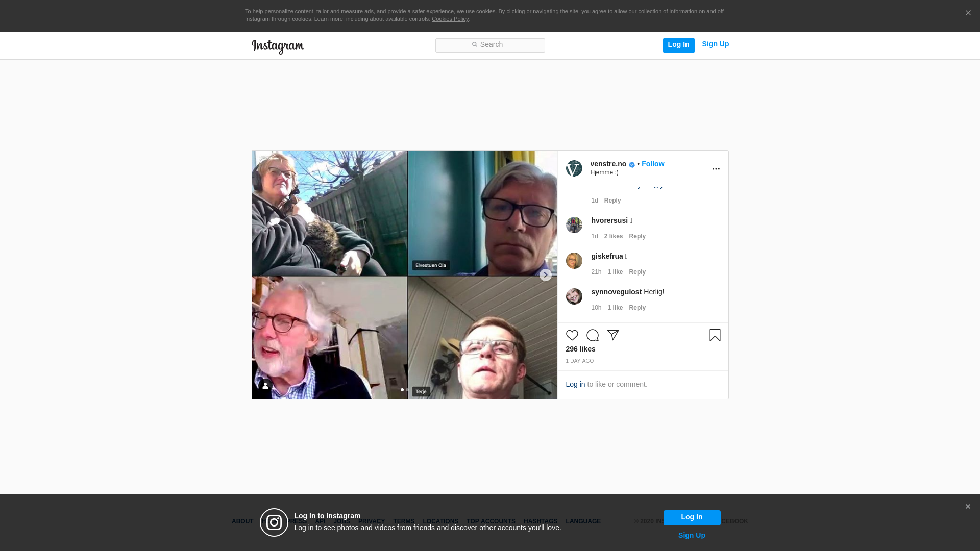The image size is (980, 551).
Task: Reply to synnovegulost comment
Action: [x=637, y=308]
